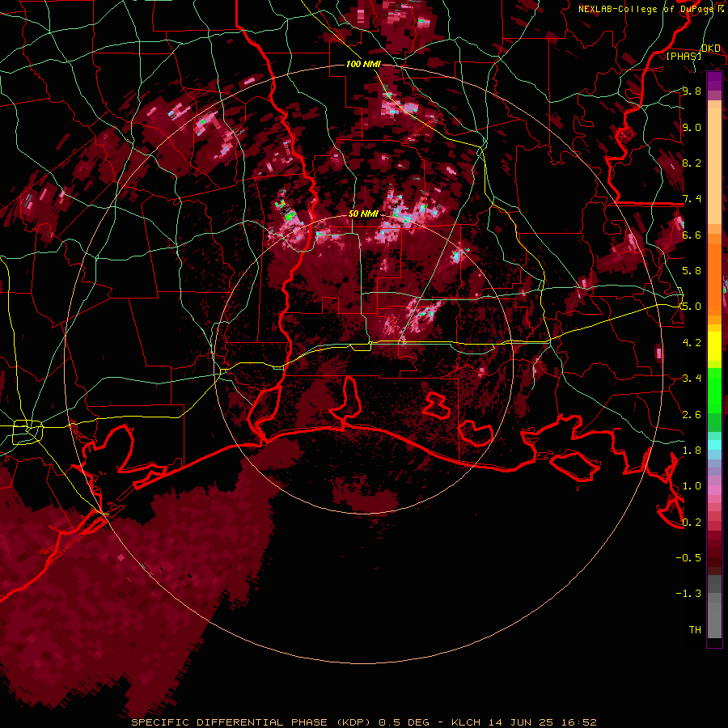Click the TH threshold label
The image size is (728, 728).
point(695,630)
